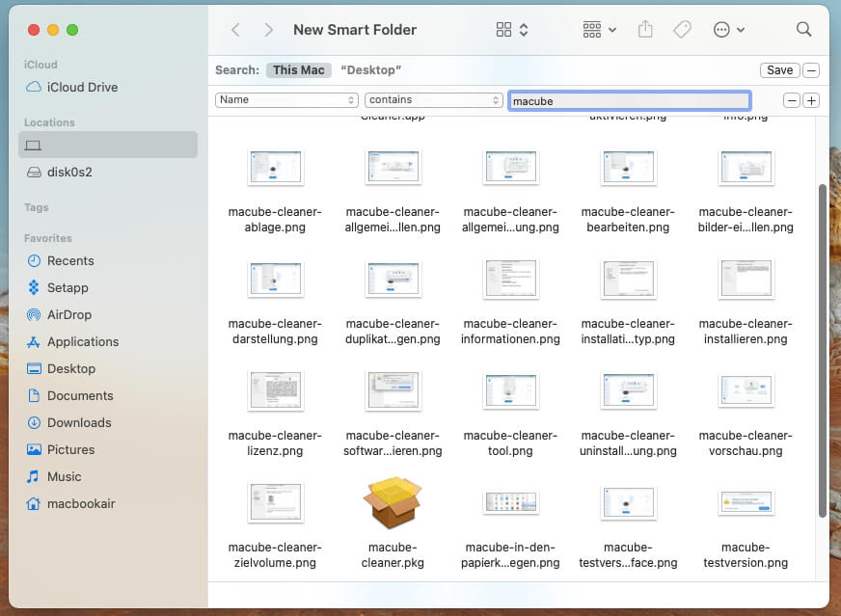The width and height of the screenshot is (841, 616).
Task: Select macube-cleaner-informationen.png thumbnail
Action: coord(510,280)
